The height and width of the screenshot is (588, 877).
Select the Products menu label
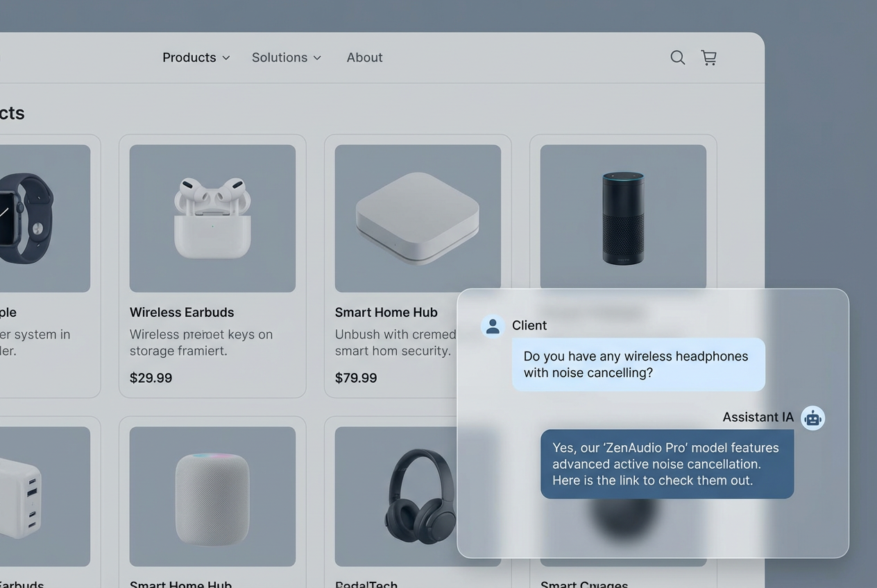(x=188, y=58)
